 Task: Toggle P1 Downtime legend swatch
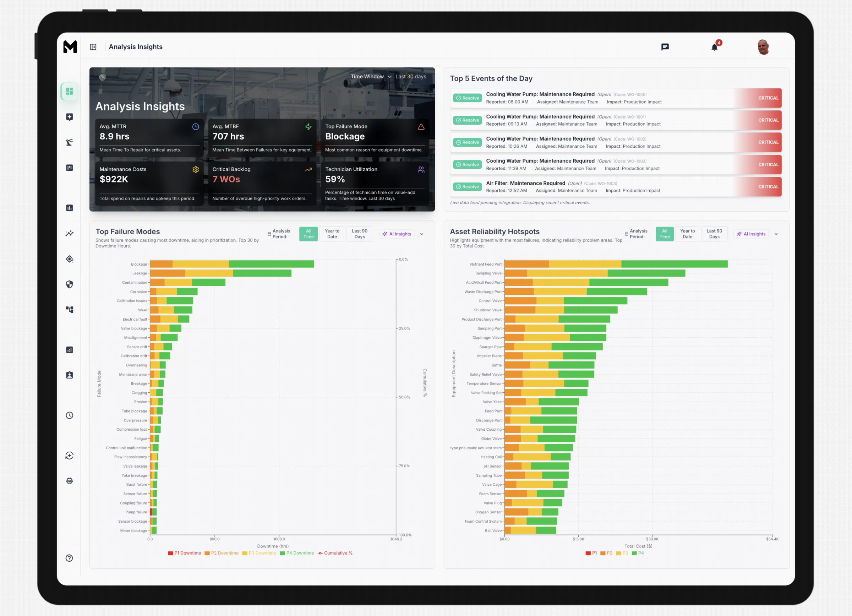[x=170, y=553]
